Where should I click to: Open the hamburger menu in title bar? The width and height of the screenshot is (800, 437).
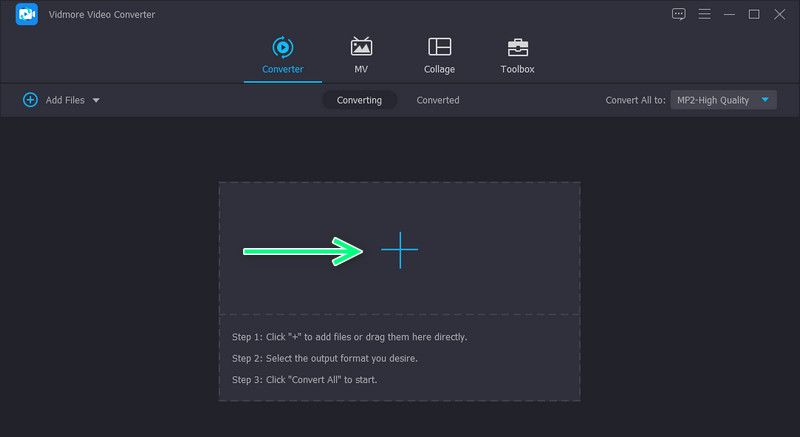coord(704,14)
